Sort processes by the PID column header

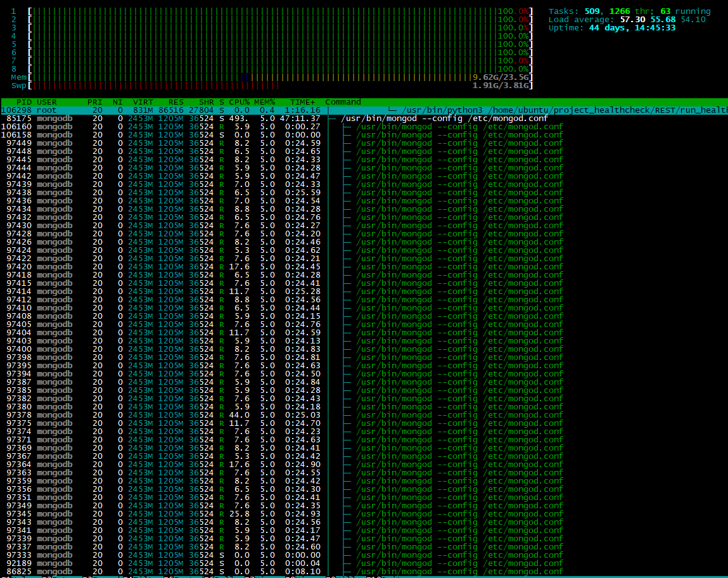click(x=24, y=102)
